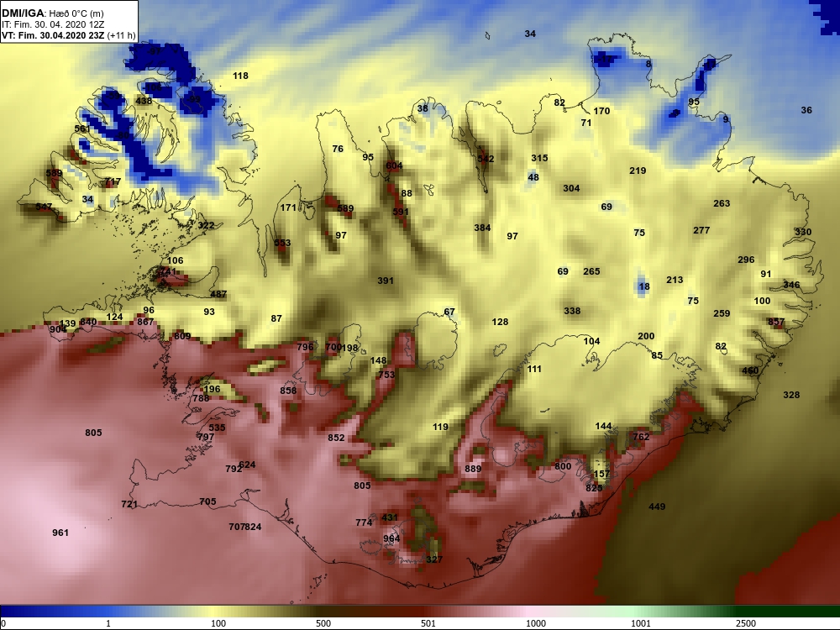Image resolution: width=840 pixels, height=630 pixels.
Task: Click the VT valid time line with +11 h
Action: (69, 36)
